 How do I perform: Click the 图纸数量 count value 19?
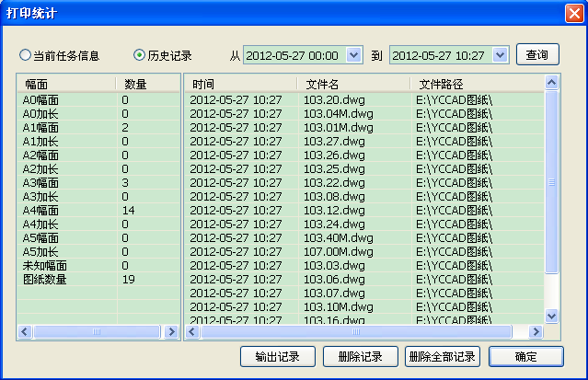click(128, 280)
